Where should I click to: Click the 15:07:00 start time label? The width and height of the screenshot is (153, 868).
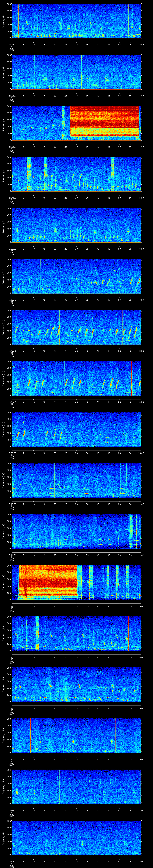(x=12, y=351)
